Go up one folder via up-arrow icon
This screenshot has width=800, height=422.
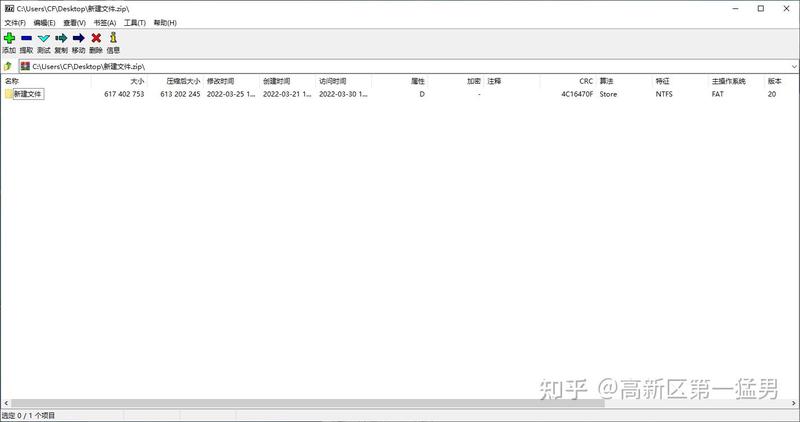(x=8, y=66)
